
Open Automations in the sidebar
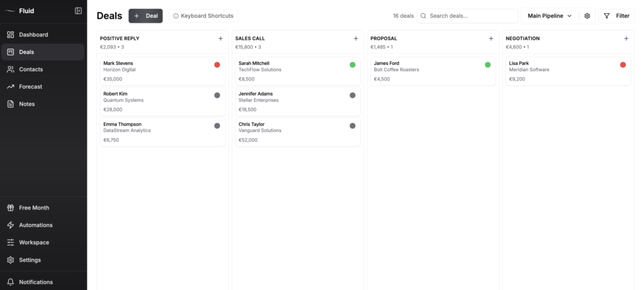click(x=36, y=225)
